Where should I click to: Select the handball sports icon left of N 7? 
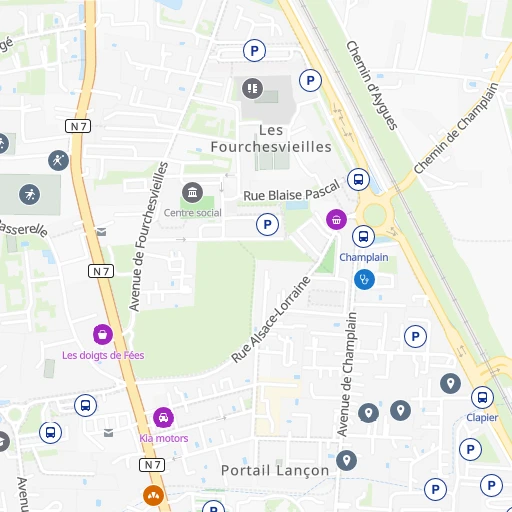(58, 160)
